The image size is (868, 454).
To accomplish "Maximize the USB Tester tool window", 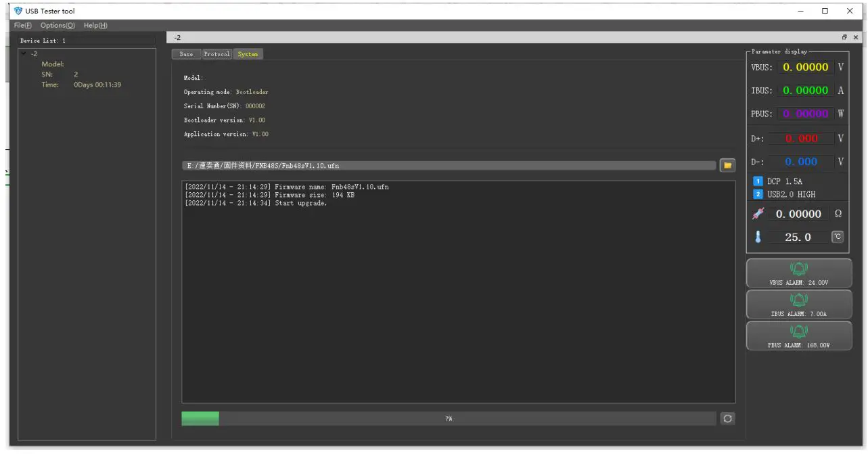I will (825, 11).
